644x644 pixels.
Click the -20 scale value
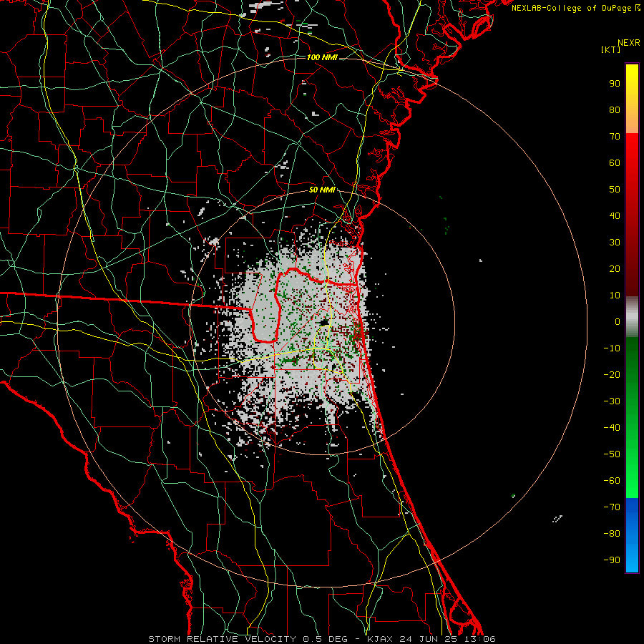click(612, 374)
